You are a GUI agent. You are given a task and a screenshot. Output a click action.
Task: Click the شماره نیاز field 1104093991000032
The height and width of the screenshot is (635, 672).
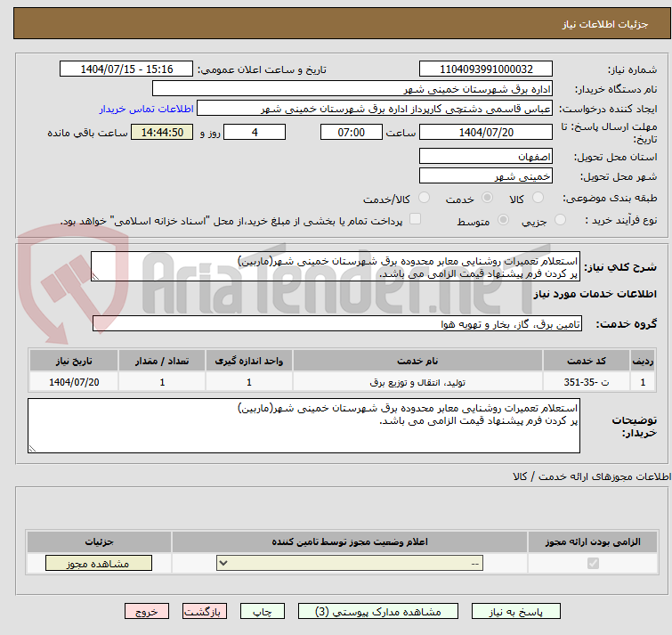[486, 69]
